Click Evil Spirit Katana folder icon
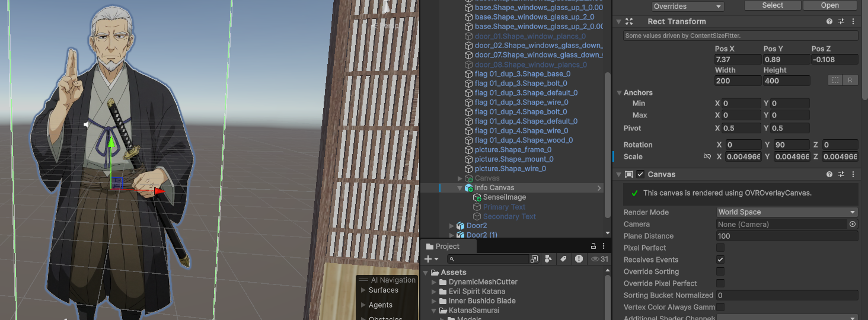This screenshot has height=320, width=868. pos(443,292)
